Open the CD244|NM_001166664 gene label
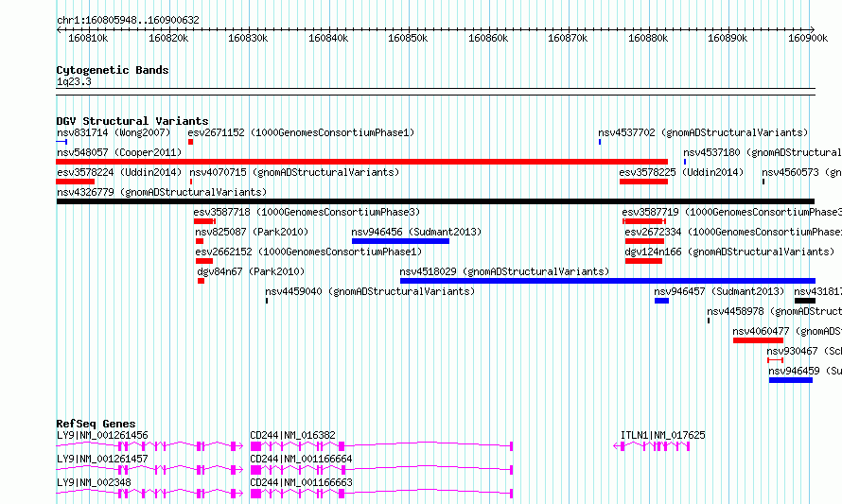The width and height of the screenshot is (842, 504). pos(301,459)
